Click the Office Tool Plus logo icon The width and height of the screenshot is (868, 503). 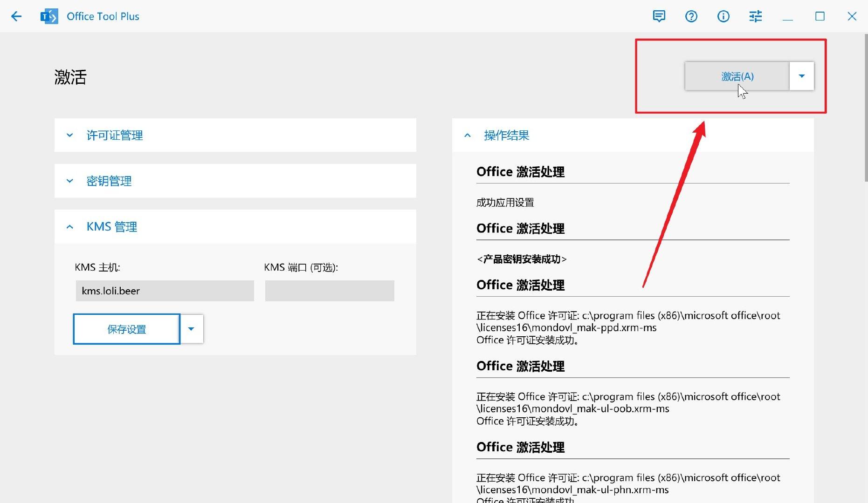[49, 16]
